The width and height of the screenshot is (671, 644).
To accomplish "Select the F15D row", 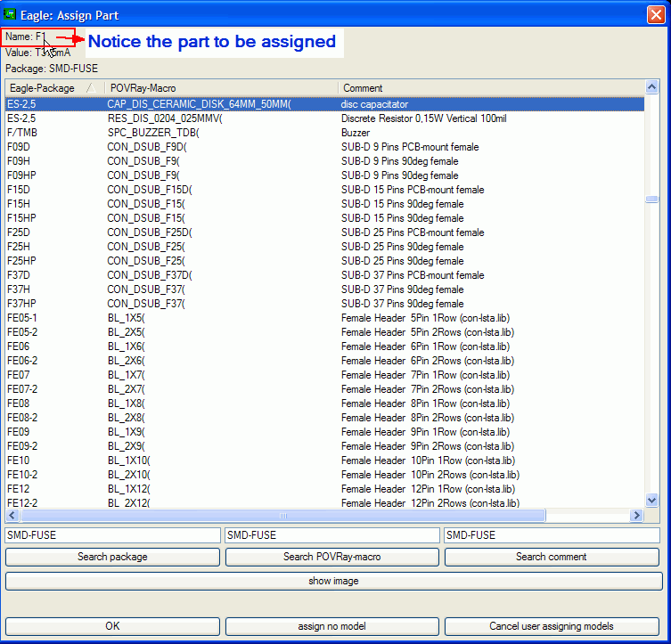I will click(x=324, y=190).
